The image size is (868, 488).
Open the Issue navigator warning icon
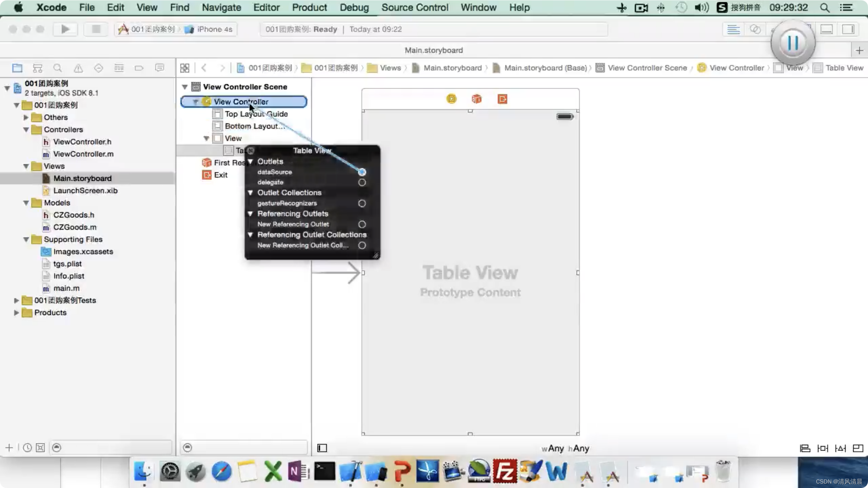78,68
